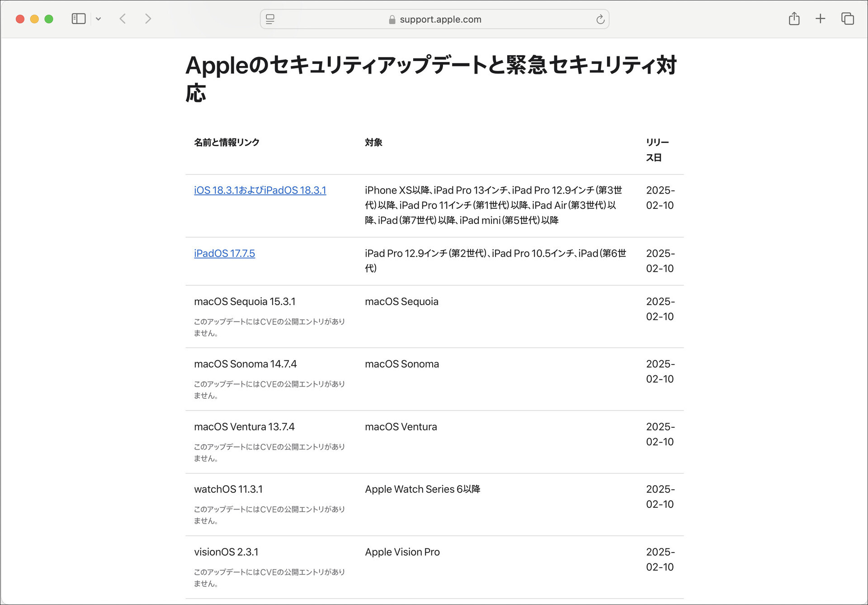Click the リリース日 column header
The image size is (868, 605).
pos(657,150)
